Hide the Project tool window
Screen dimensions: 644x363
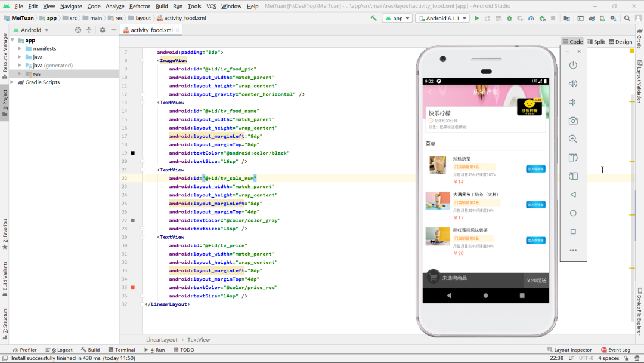[x=114, y=30]
